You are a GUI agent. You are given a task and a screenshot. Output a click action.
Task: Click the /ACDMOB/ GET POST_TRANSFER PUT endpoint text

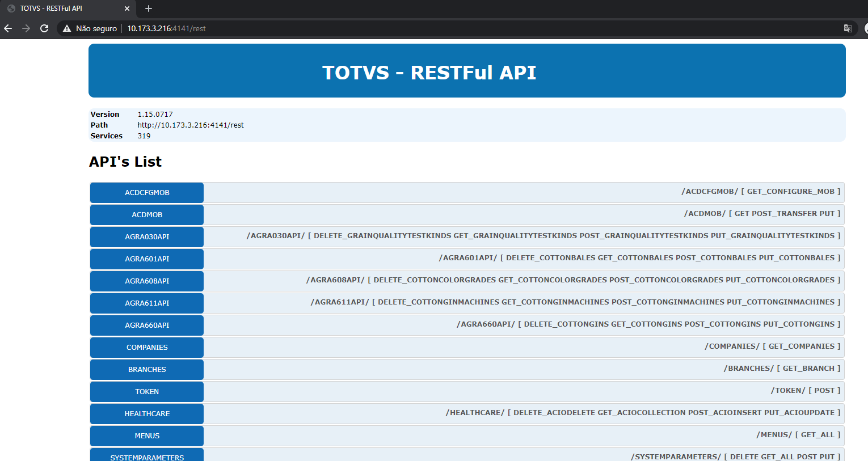click(x=762, y=214)
